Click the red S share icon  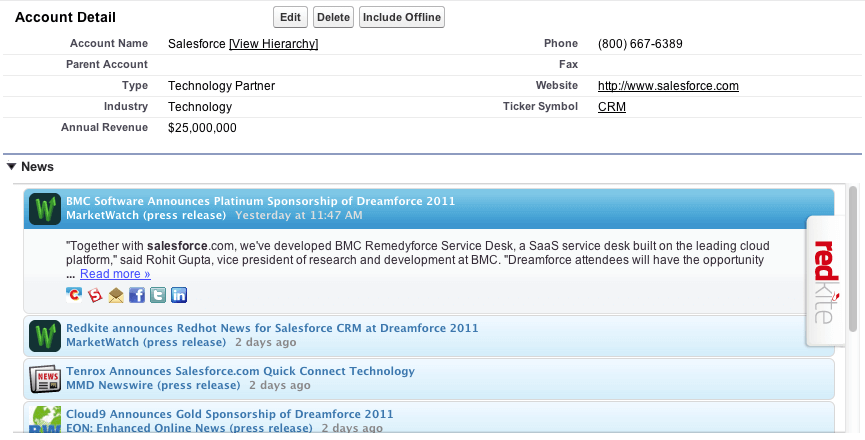point(95,295)
